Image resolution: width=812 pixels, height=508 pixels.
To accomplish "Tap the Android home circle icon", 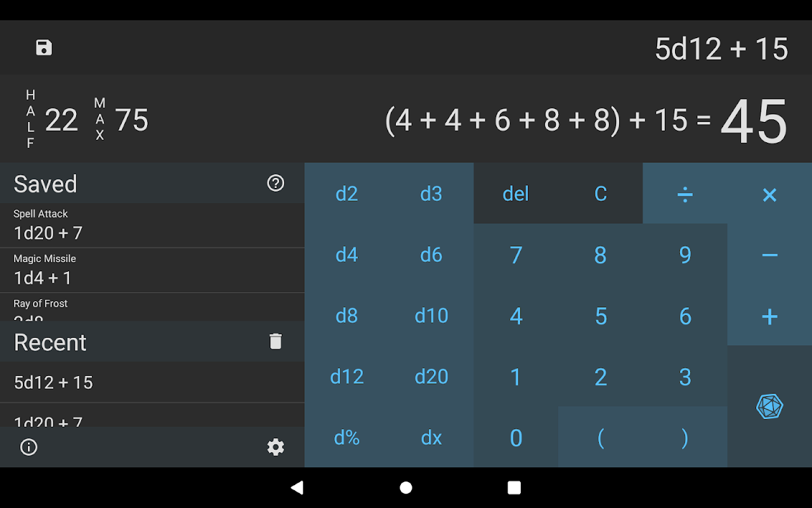I will pos(406,488).
